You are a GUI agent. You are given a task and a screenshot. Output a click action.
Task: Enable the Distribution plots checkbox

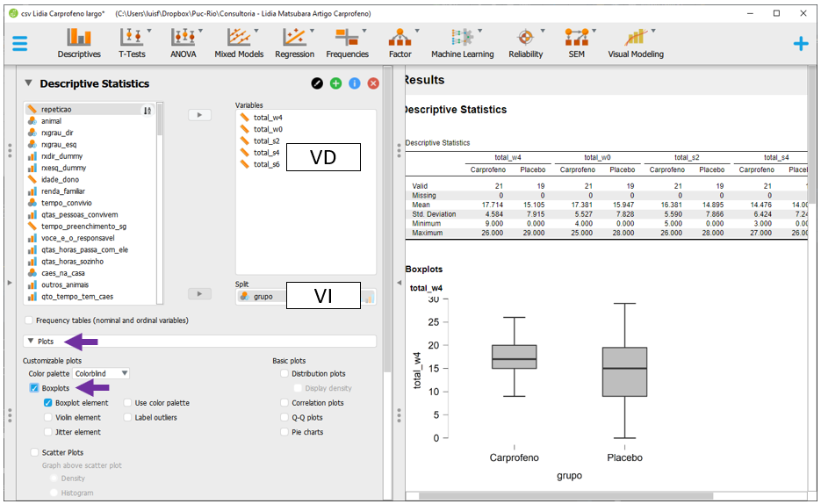click(284, 374)
